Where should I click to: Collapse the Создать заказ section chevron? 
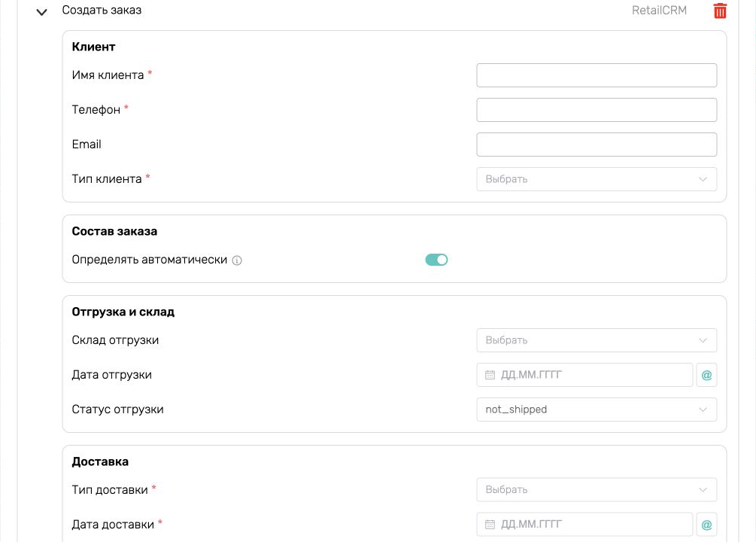[x=42, y=12]
